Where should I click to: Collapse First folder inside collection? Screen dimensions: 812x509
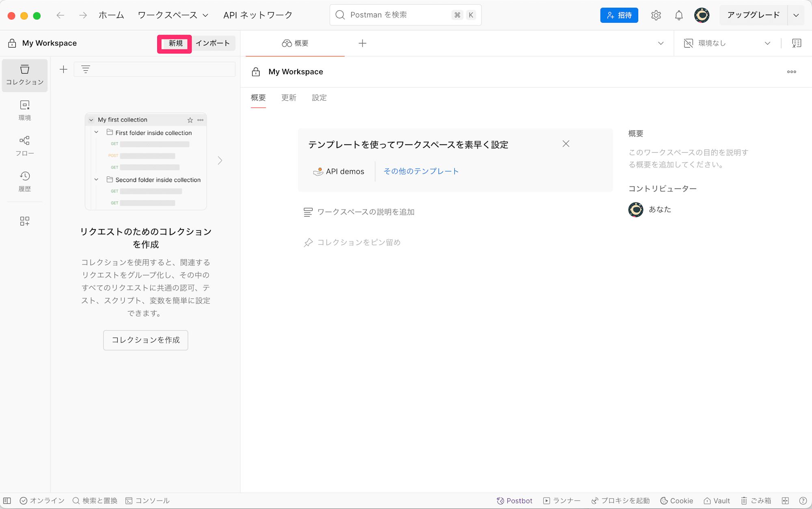click(96, 132)
